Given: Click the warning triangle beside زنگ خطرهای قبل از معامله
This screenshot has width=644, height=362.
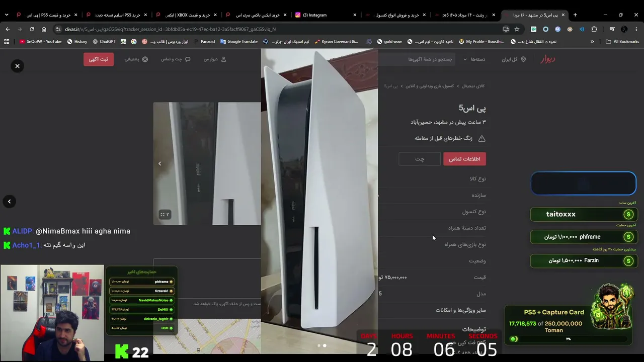Looking at the screenshot, I should (481, 138).
